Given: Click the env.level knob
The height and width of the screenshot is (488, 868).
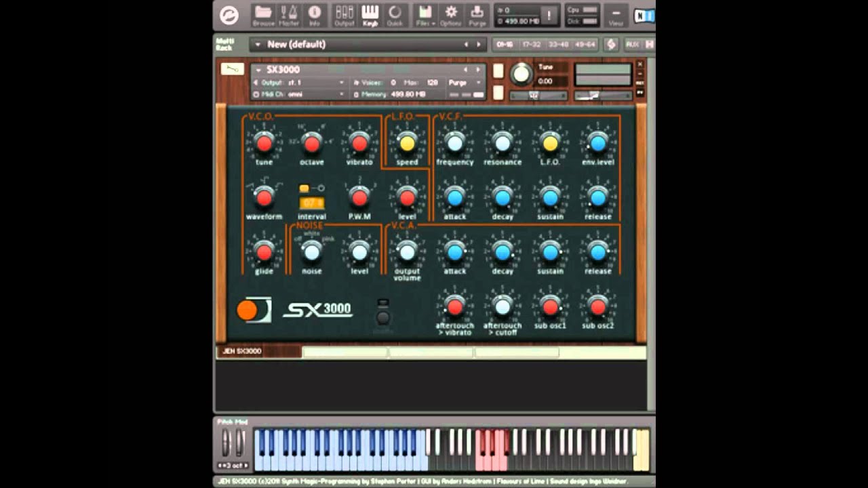Looking at the screenshot, I should point(597,143).
